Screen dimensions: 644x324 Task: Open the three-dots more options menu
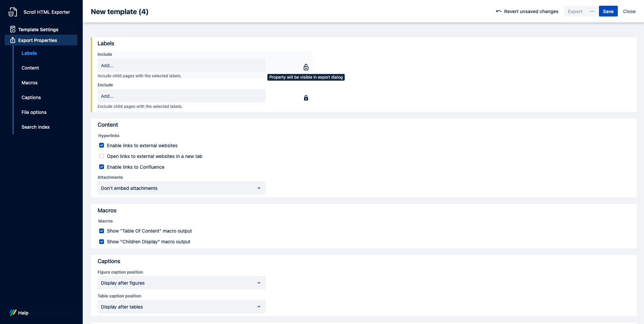[592, 11]
